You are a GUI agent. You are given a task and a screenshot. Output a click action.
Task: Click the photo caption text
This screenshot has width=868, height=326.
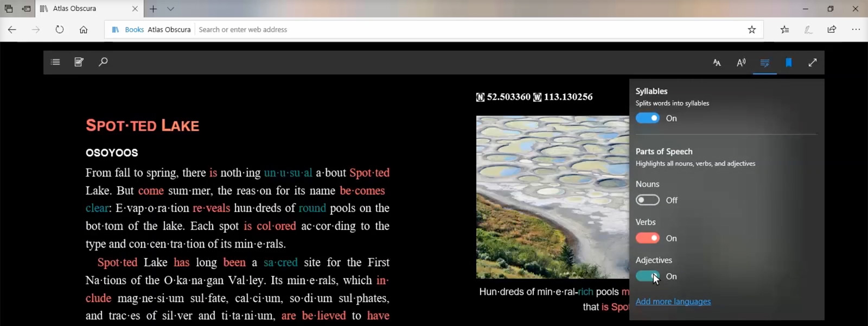point(554,299)
